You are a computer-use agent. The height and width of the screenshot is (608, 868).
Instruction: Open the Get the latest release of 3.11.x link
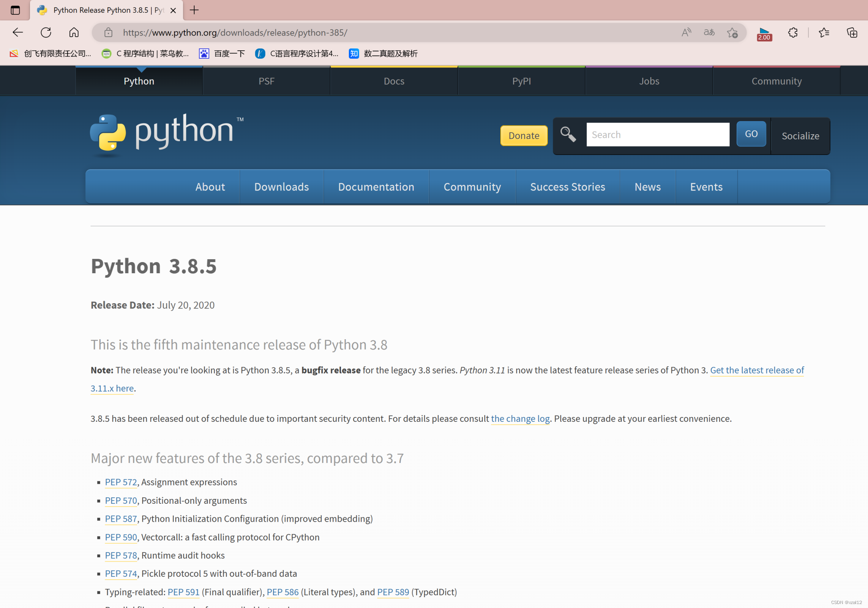[757, 370]
